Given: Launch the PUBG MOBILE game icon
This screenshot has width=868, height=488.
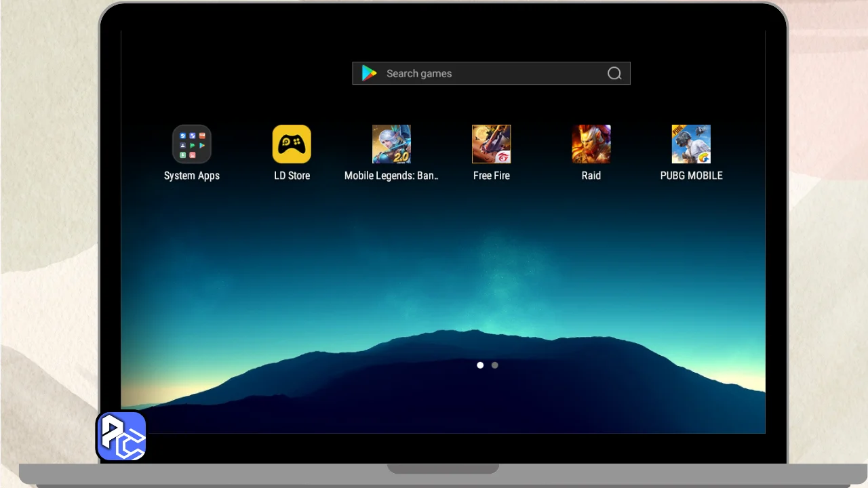Looking at the screenshot, I should pyautogui.click(x=691, y=144).
